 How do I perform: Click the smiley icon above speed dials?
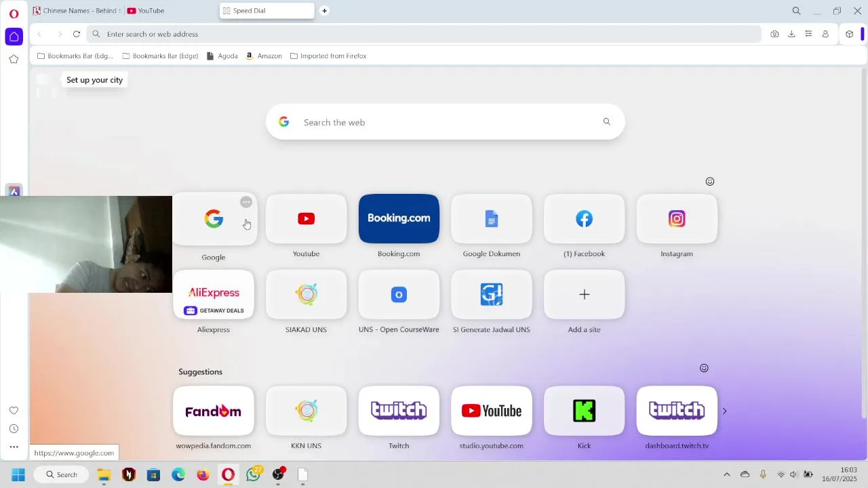click(x=710, y=182)
